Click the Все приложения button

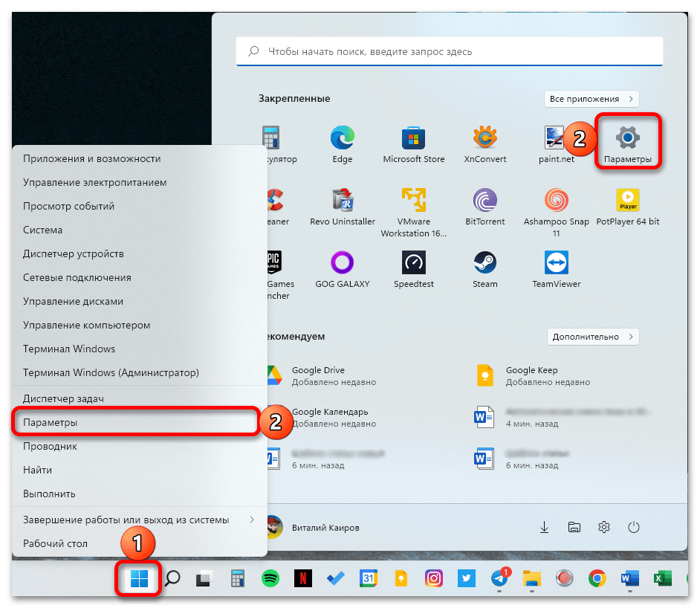click(592, 99)
